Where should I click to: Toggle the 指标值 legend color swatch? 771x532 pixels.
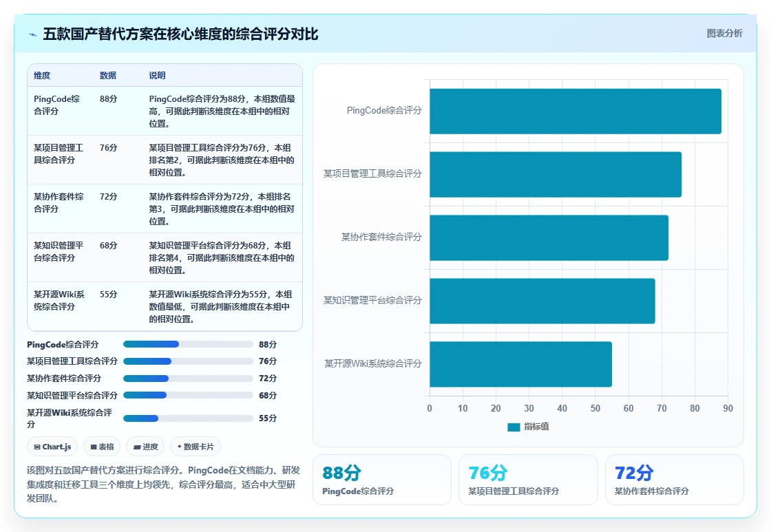514,427
